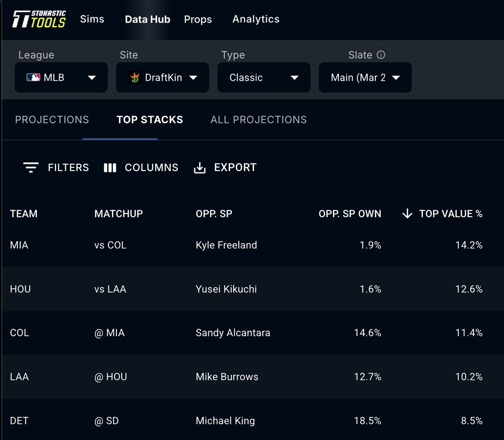Open the Data Hub menu
Image resolution: width=504 pixels, height=440 pixels.
pos(148,19)
